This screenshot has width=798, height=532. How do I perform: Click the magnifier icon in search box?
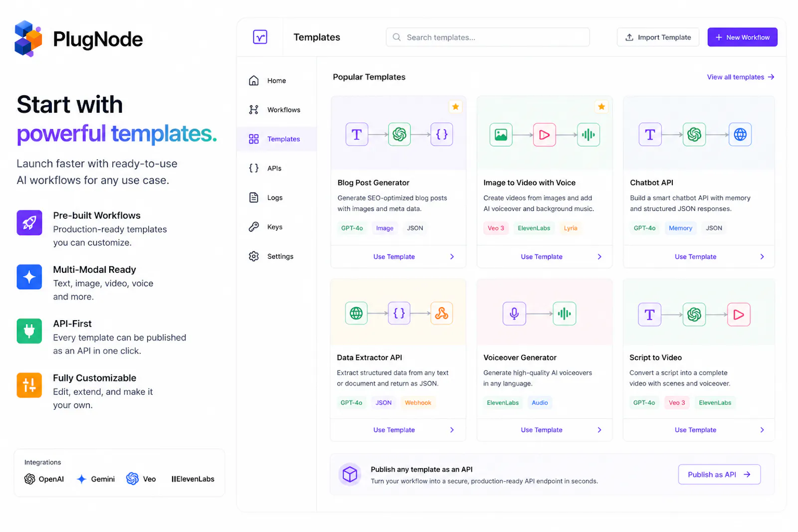pos(397,37)
